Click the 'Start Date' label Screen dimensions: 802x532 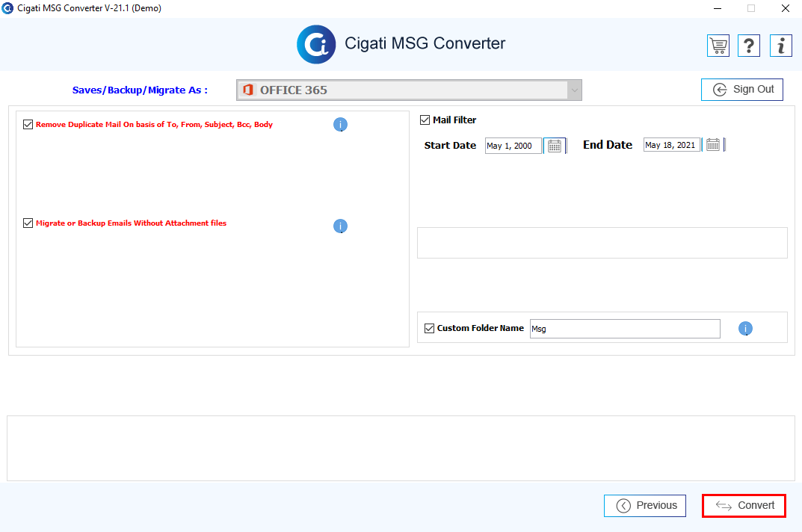pyautogui.click(x=450, y=145)
